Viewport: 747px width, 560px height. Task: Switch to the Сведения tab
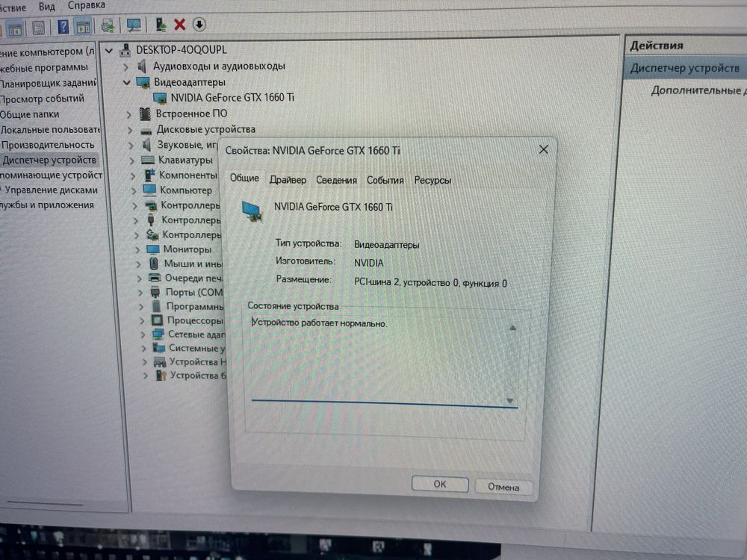[x=336, y=181]
